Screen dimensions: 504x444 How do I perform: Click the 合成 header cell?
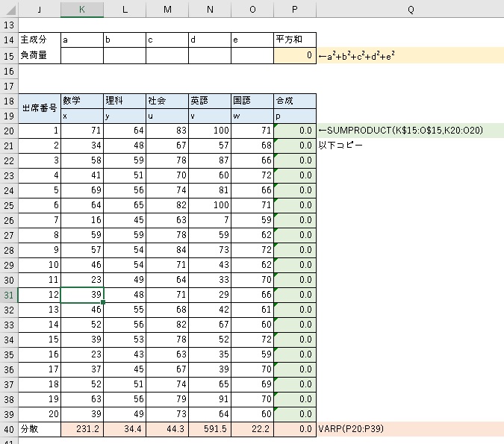(295, 100)
